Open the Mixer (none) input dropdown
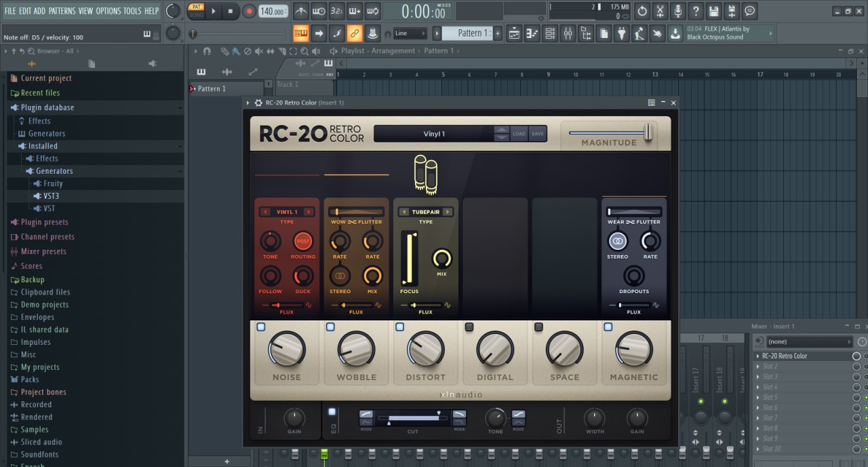Viewport: 868px width, 467px height. point(810,341)
